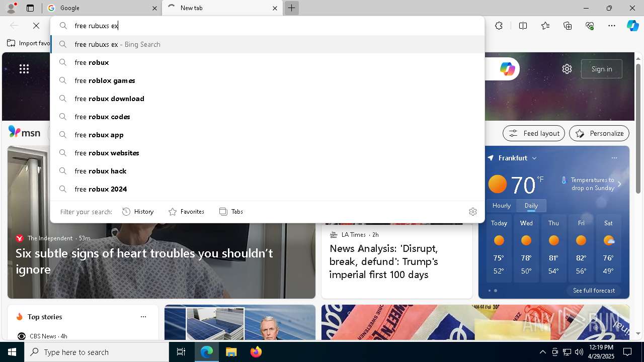Open Trump's first 100 days article
644x362 pixels.
[x=384, y=261]
